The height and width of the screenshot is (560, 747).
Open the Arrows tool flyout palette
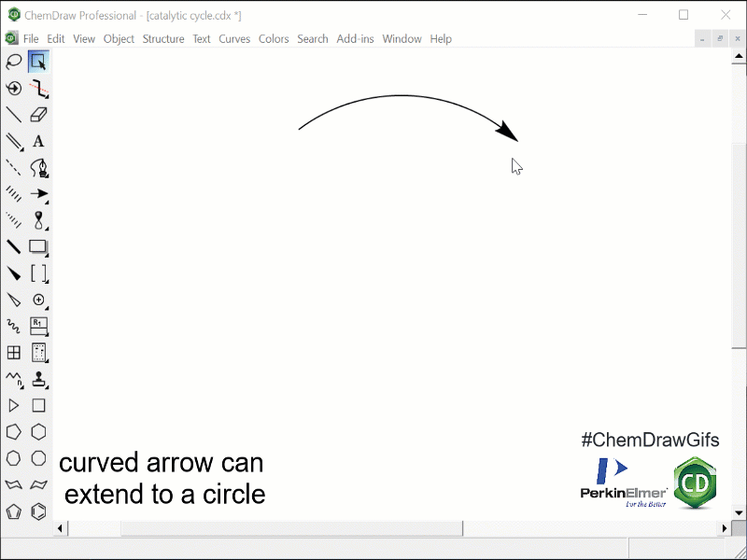point(38,194)
